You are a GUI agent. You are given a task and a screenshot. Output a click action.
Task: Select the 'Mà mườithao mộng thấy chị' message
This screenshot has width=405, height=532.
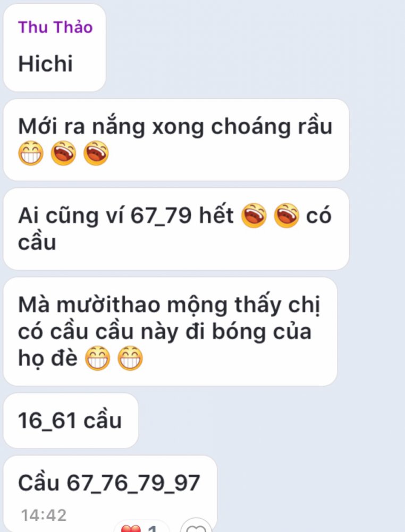coord(170,331)
